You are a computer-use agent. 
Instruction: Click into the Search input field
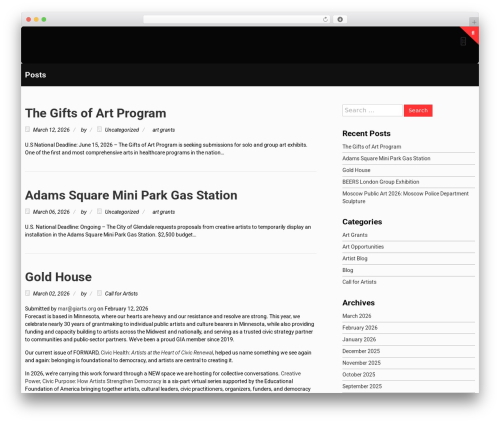tap(372, 110)
